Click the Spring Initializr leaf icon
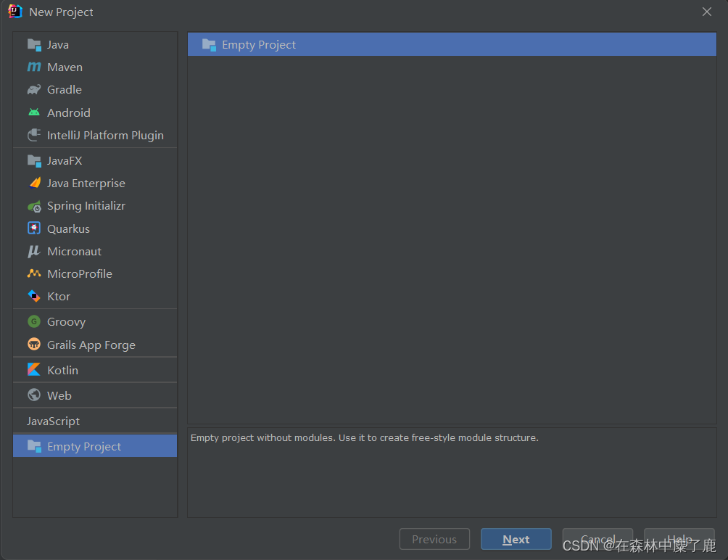The height and width of the screenshot is (560, 728). pos(34,206)
